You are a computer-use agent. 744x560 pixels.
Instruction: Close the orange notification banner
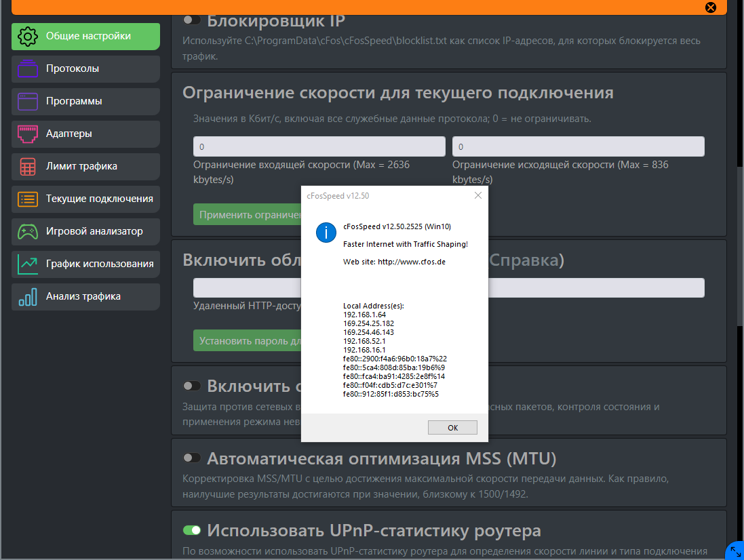(x=710, y=7)
